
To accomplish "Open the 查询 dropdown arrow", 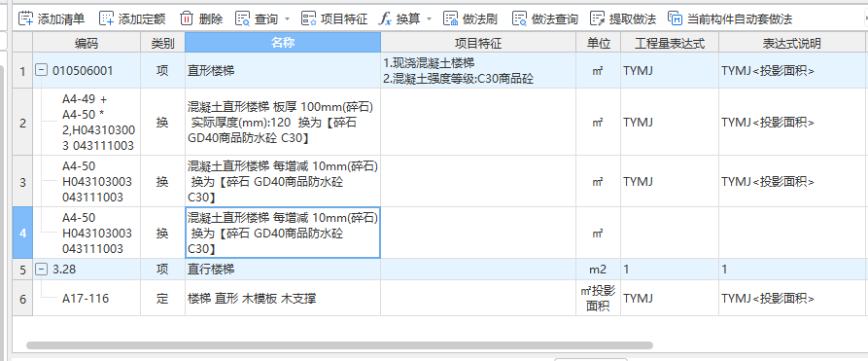I will 287,19.
